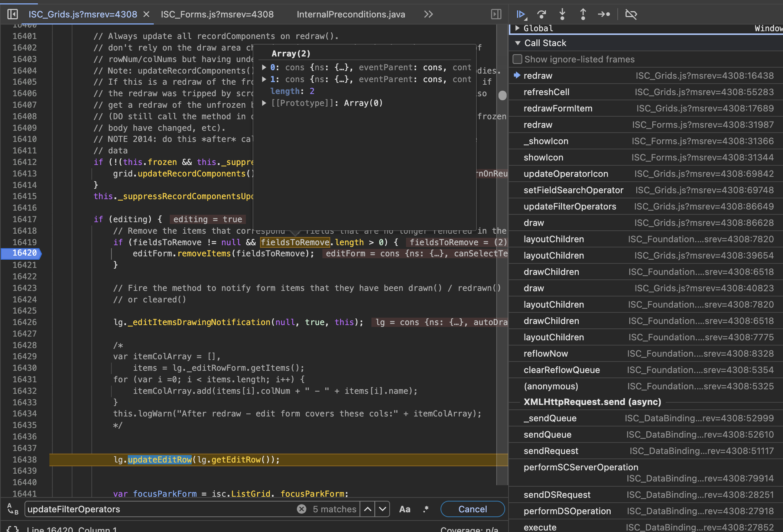Image resolution: width=783 pixels, height=532 pixels.
Task: Clear the search field text
Action: pyautogui.click(x=302, y=509)
